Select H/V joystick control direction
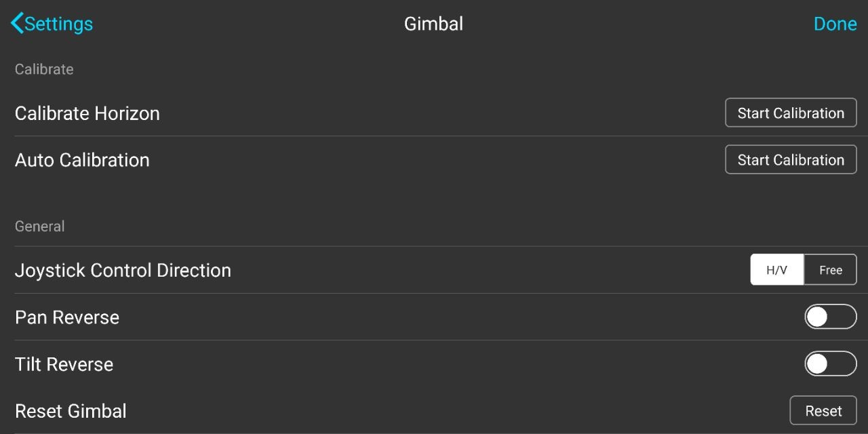The width and height of the screenshot is (868, 434). [x=776, y=269]
